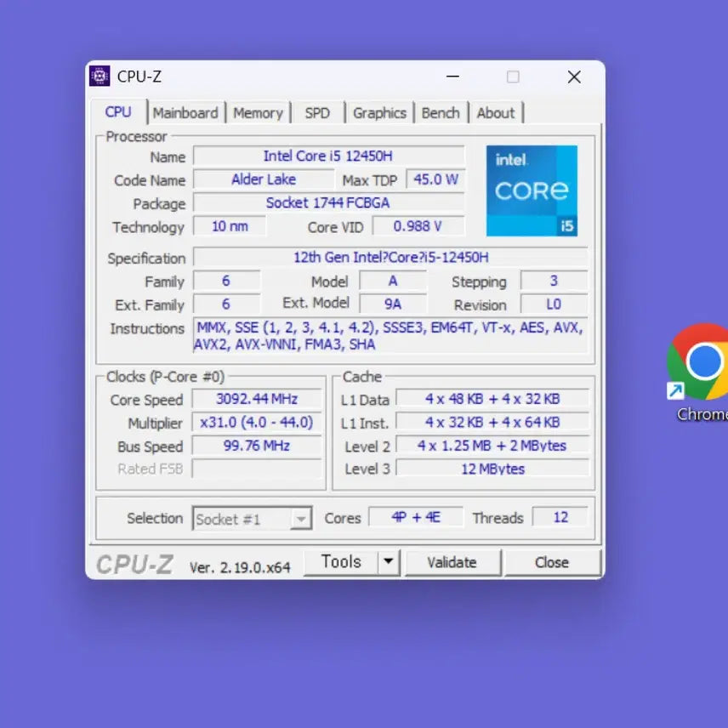Click the Validate button
Viewport: 728px width, 728px height.
(x=452, y=562)
